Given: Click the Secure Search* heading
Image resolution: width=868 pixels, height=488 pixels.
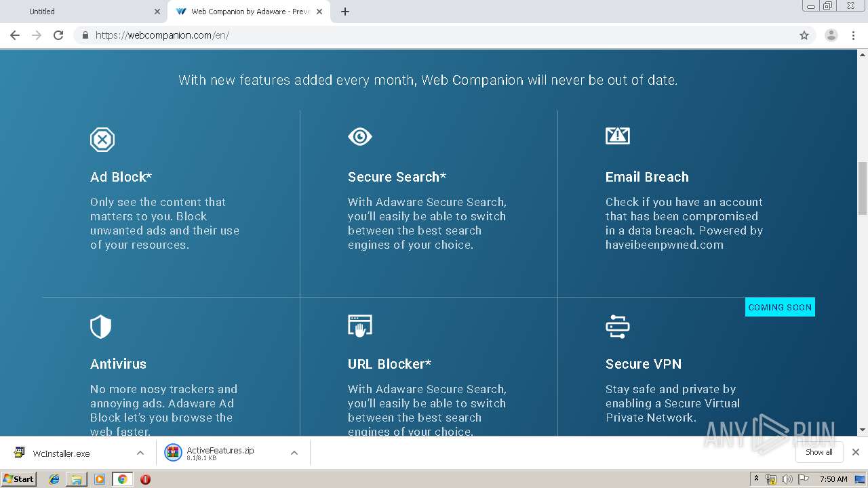Looking at the screenshot, I should (x=397, y=177).
